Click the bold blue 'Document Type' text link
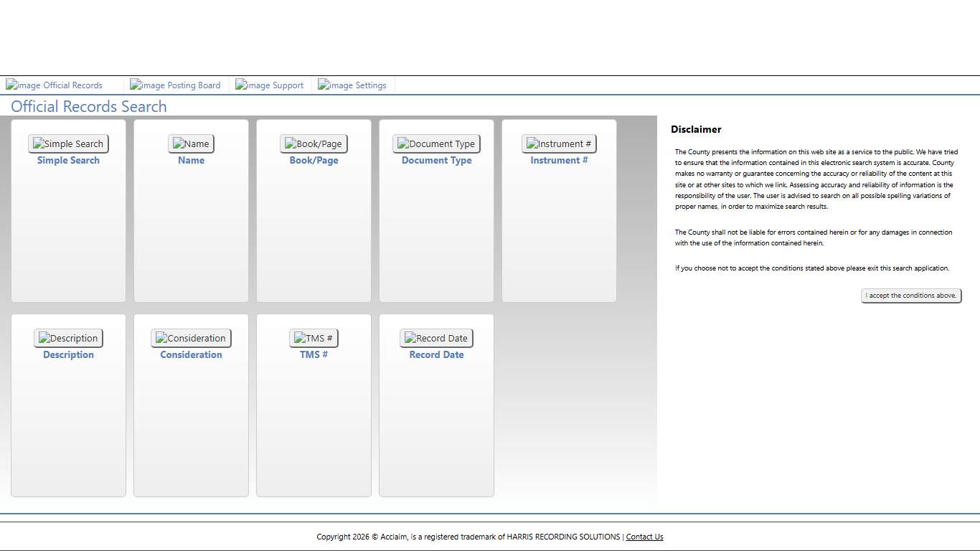Screen dimensions: 980x551 coord(436,161)
